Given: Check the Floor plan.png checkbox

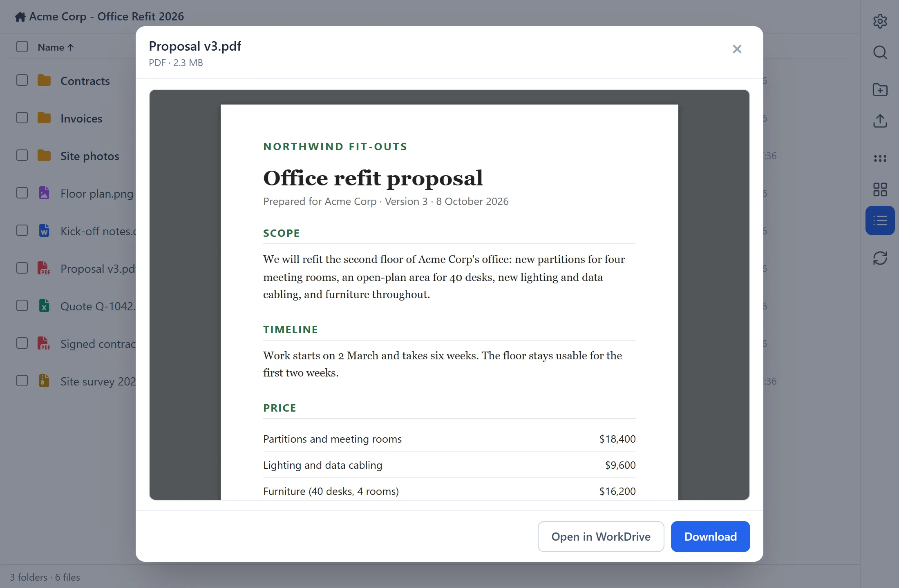Looking at the screenshot, I should coord(22,193).
